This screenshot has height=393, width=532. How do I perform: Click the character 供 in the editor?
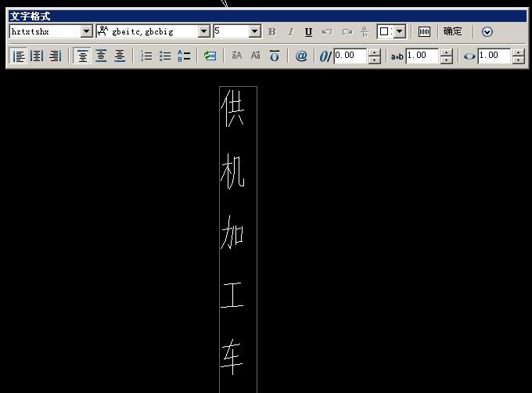[233, 109]
